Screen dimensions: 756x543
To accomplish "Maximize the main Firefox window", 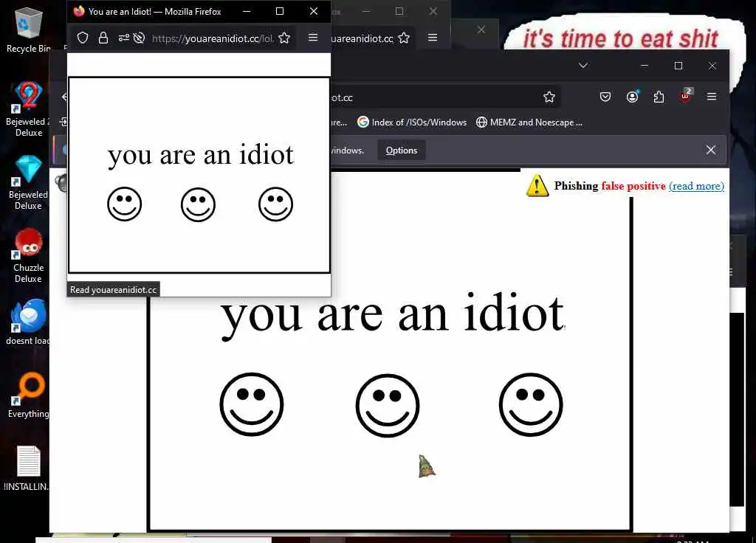I will pos(678,66).
